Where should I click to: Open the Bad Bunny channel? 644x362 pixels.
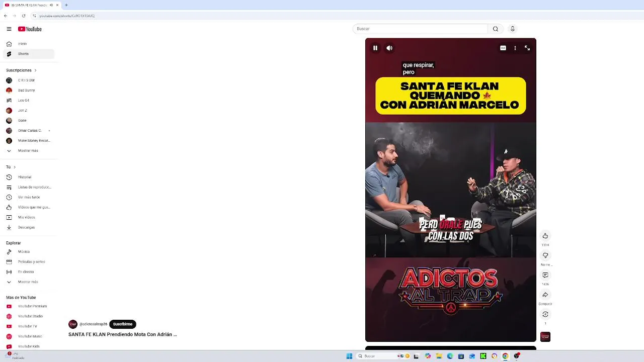pos(29,90)
